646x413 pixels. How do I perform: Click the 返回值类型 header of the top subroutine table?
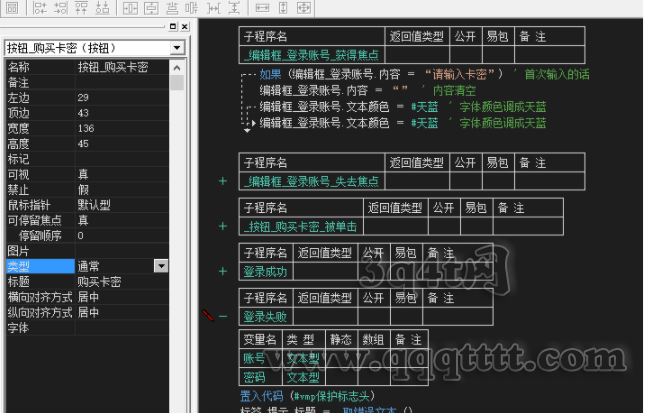point(417,36)
